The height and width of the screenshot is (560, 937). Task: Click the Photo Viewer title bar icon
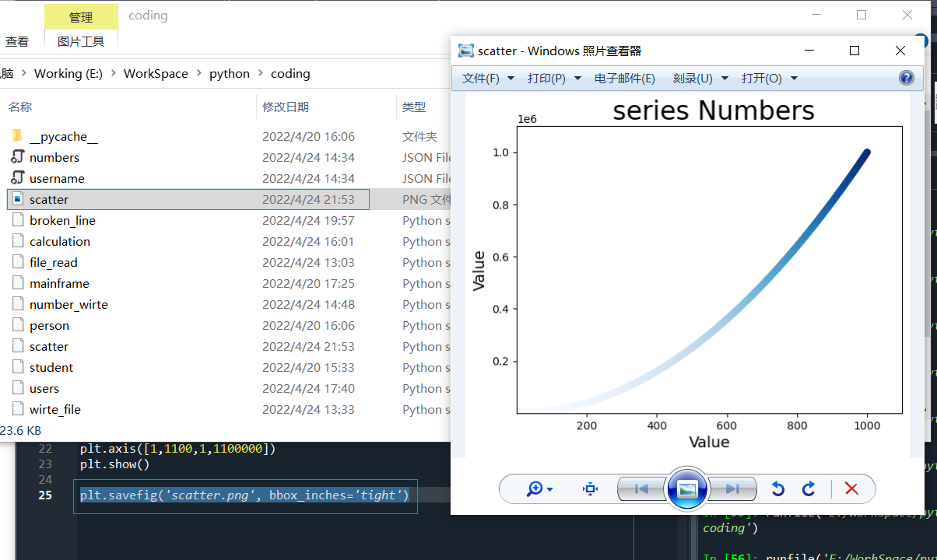point(466,51)
